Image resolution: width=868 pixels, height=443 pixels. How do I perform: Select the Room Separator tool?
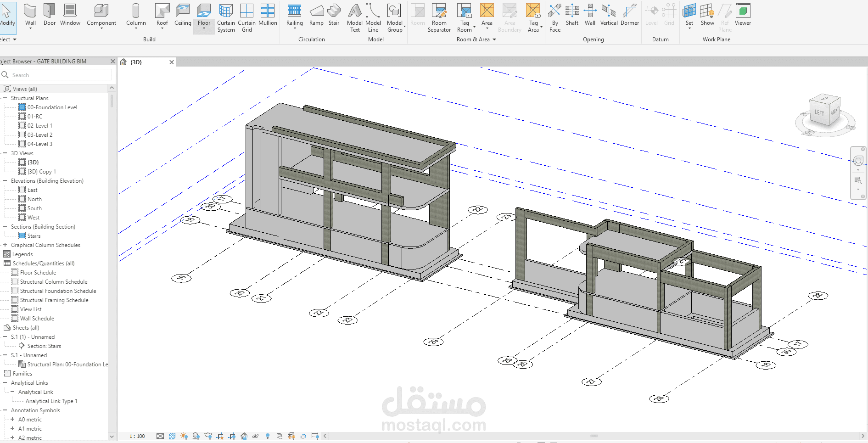coord(439,18)
